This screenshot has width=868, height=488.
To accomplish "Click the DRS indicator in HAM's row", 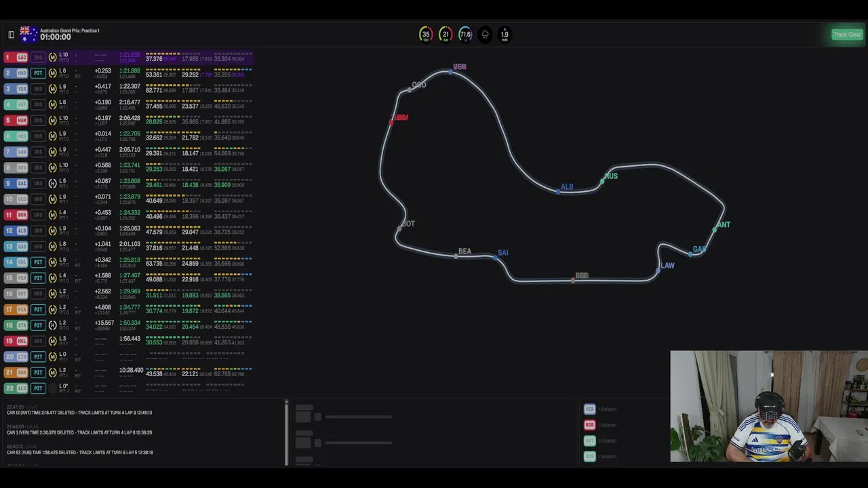I will [39, 121].
